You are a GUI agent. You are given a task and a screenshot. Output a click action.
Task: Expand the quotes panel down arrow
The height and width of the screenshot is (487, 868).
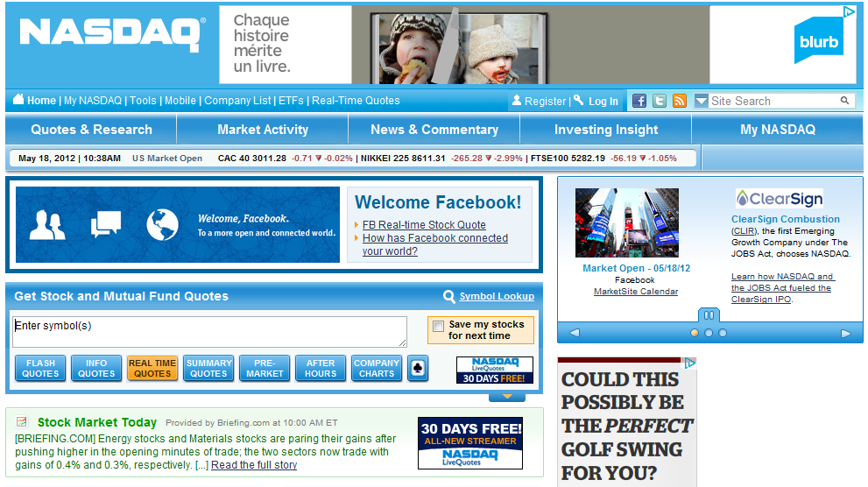(507, 397)
